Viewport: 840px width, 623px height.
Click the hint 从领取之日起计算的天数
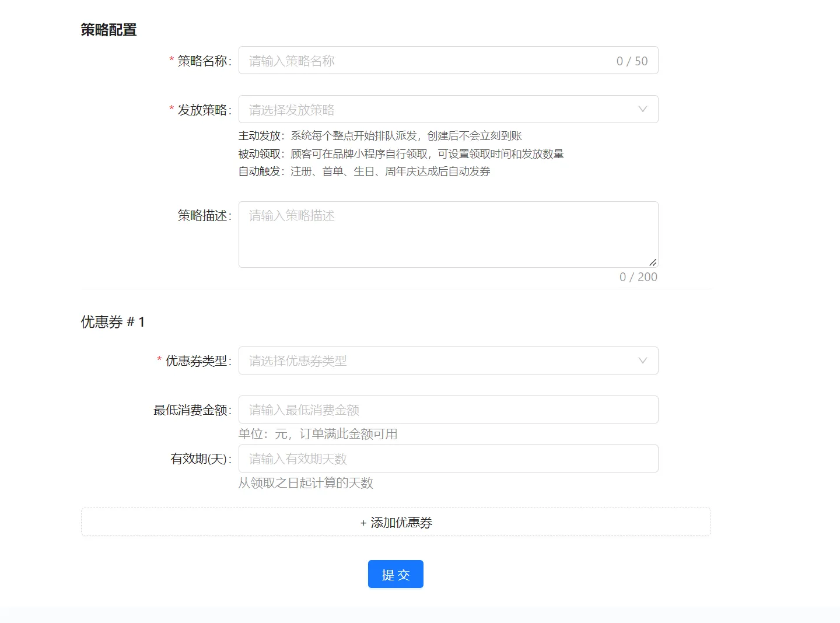click(x=306, y=483)
